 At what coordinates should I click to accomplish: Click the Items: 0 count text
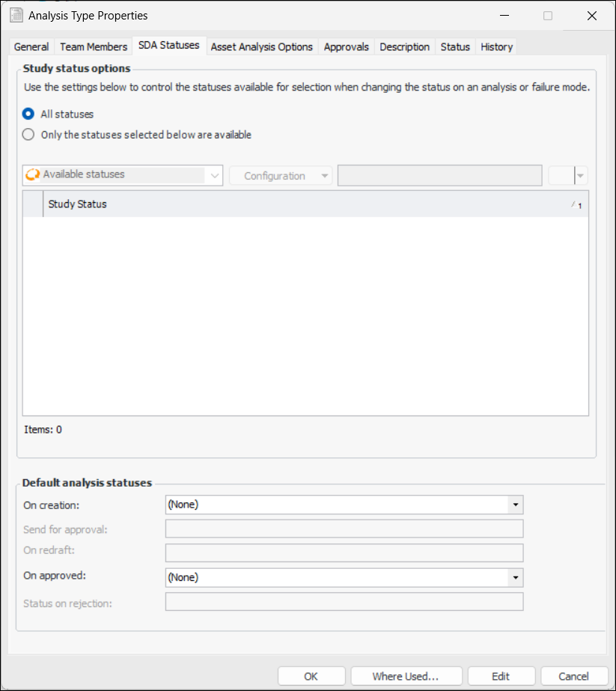(x=43, y=430)
